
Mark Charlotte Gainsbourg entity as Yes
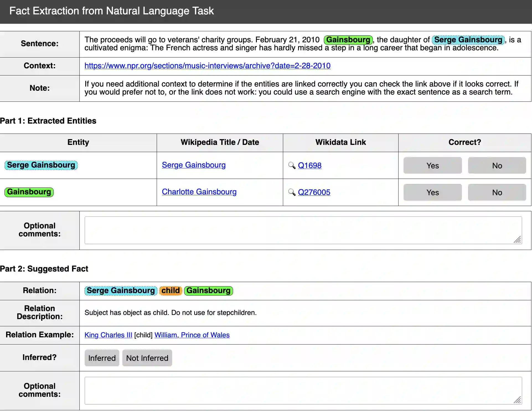(x=432, y=192)
